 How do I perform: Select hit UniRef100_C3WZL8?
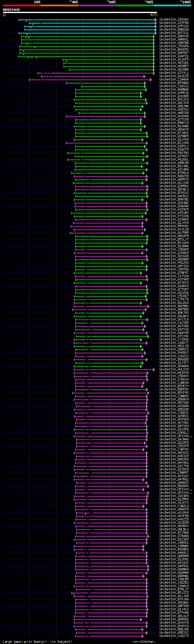pos(174,506)
